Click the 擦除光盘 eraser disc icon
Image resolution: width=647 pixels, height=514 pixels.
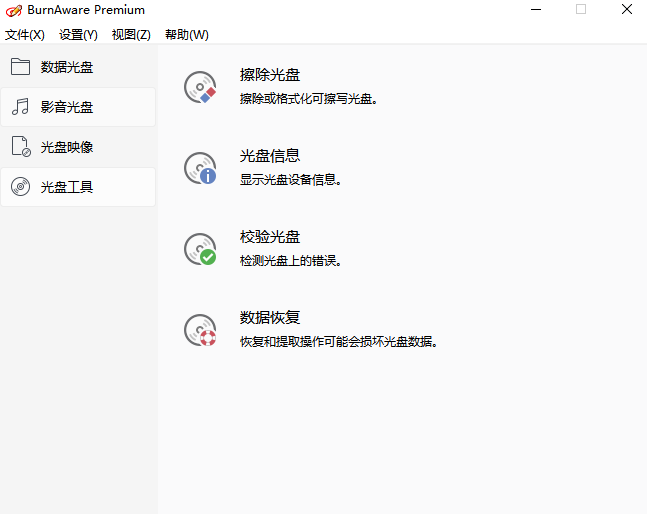[200, 87]
